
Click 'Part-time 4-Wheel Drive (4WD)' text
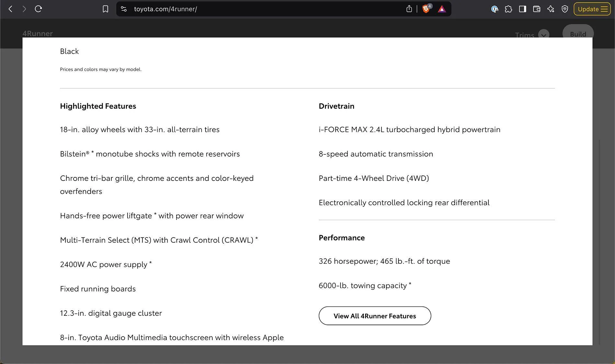[x=374, y=178]
